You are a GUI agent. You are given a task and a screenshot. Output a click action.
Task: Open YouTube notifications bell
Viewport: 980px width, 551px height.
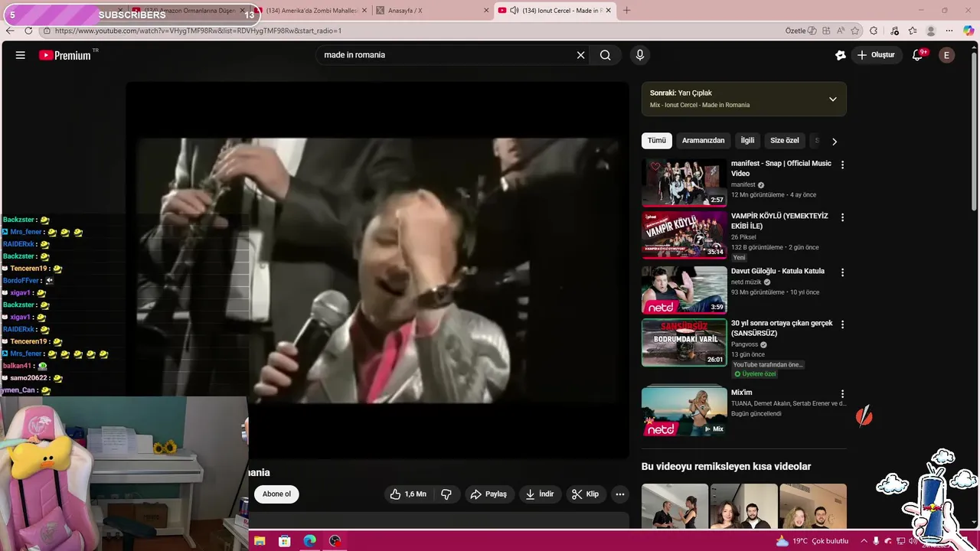click(x=918, y=55)
